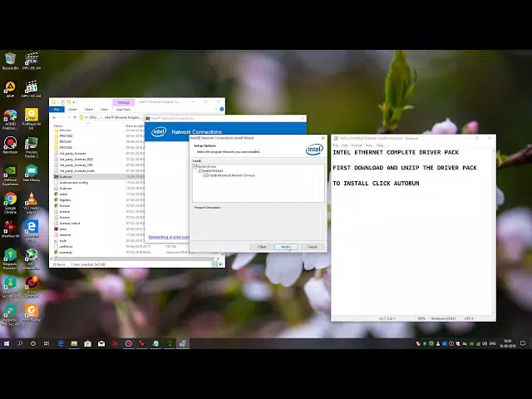Viewport: 532px width, 399px height.
Task: Open taskbar Search magnifier icon
Action: click(20, 343)
